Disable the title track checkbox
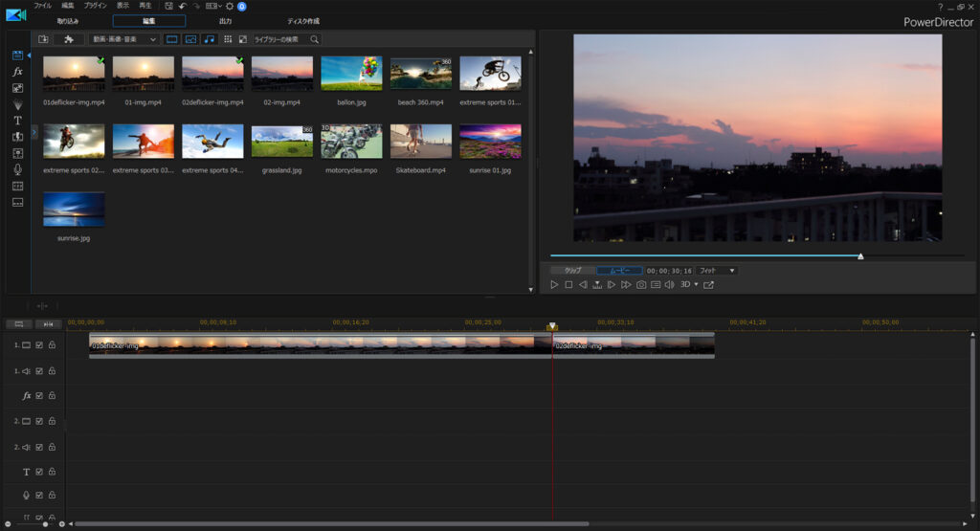 39,472
